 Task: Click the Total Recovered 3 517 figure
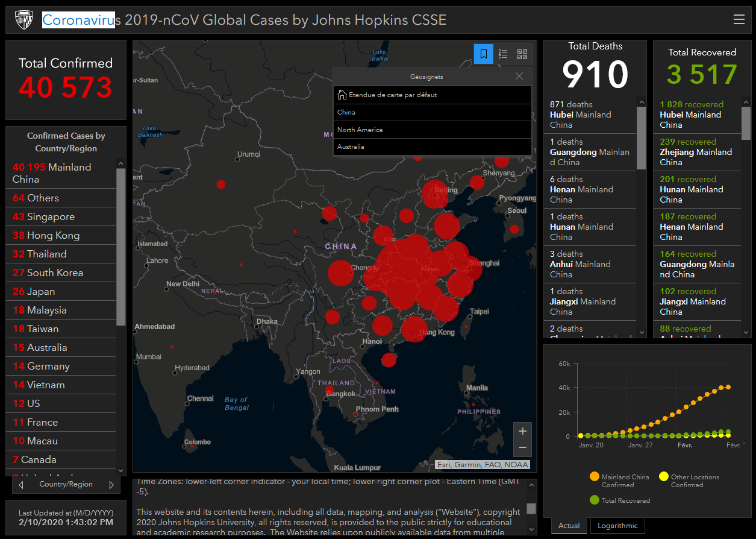pyautogui.click(x=702, y=74)
